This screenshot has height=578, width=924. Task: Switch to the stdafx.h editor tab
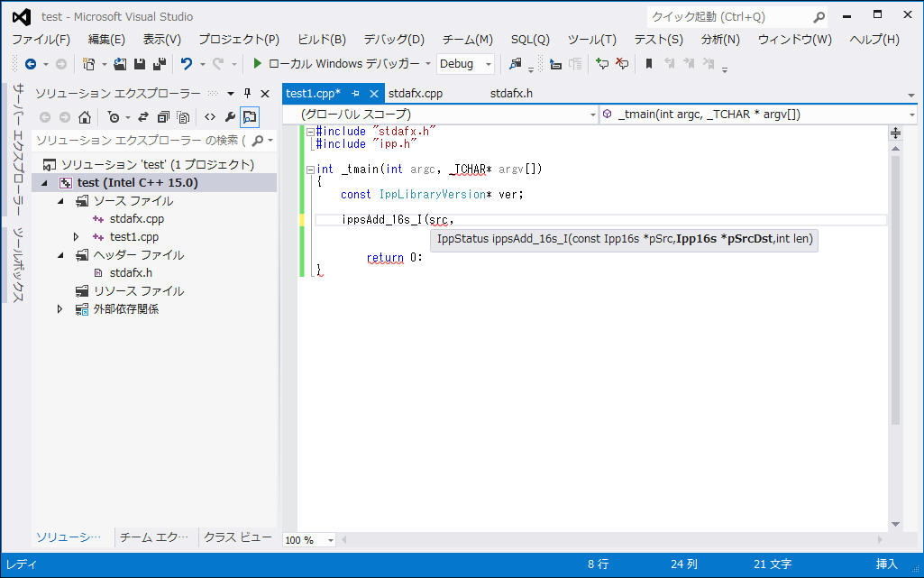[x=511, y=94]
